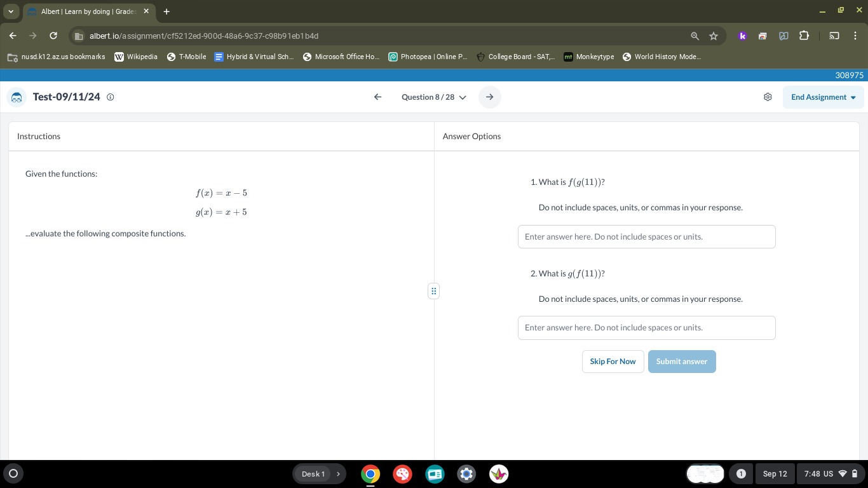Expand the Question 8 / 28 dropdown
Viewport: 868px width, 488px height.
coord(433,97)
